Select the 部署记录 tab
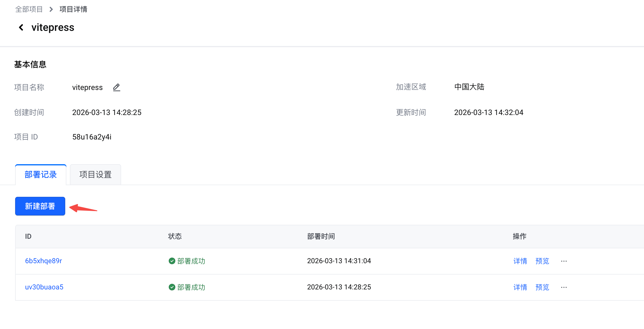The height and width of the screenshot is (329, 644). click(41, 175)
